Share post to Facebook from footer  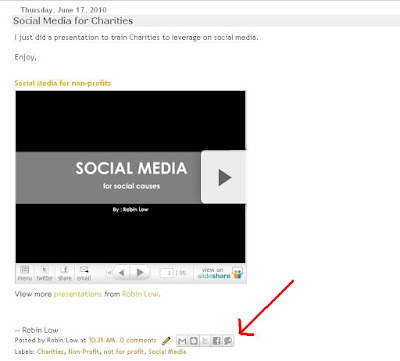217,341
